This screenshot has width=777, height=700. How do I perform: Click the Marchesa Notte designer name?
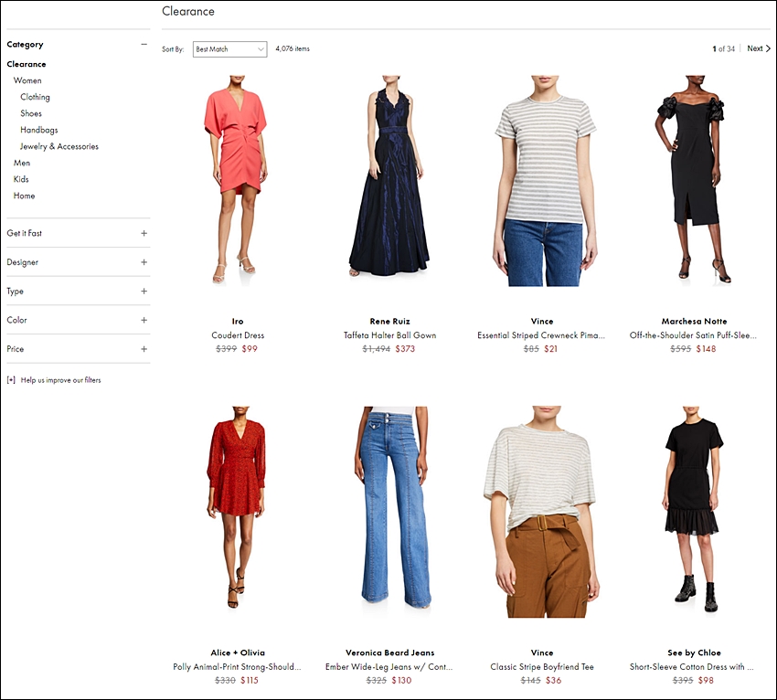point(694,321)
